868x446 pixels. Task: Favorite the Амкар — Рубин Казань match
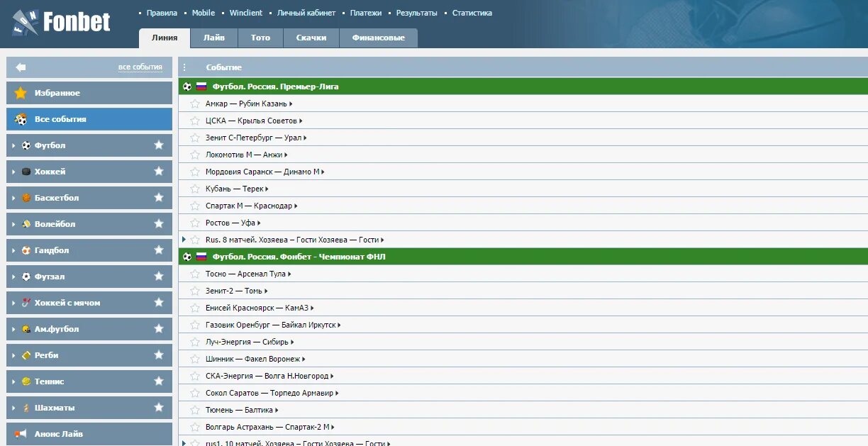click(x=195, y=104)
